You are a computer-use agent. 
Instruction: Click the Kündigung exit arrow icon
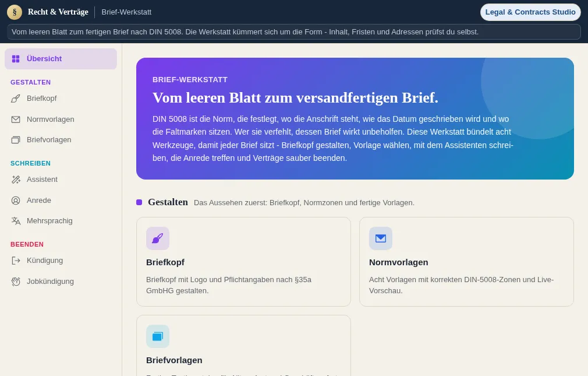pyautogui.click(x=15, y=261)
